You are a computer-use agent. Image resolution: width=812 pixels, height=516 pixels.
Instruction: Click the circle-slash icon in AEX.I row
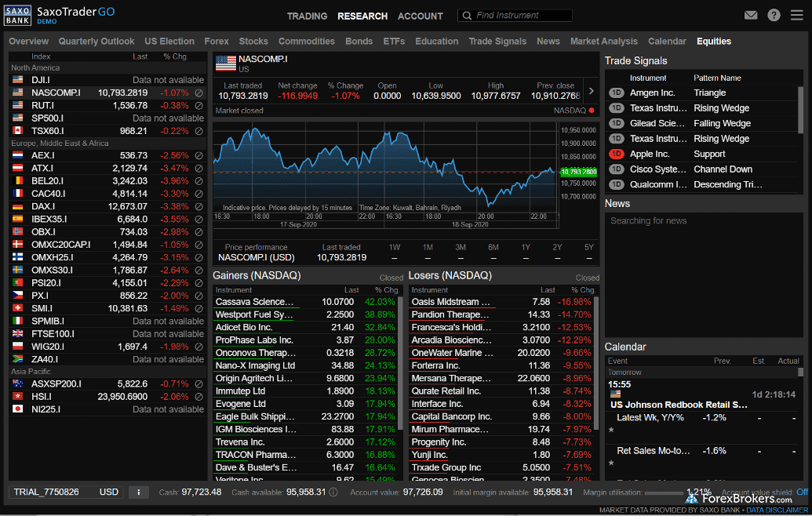tap(198, 155)
